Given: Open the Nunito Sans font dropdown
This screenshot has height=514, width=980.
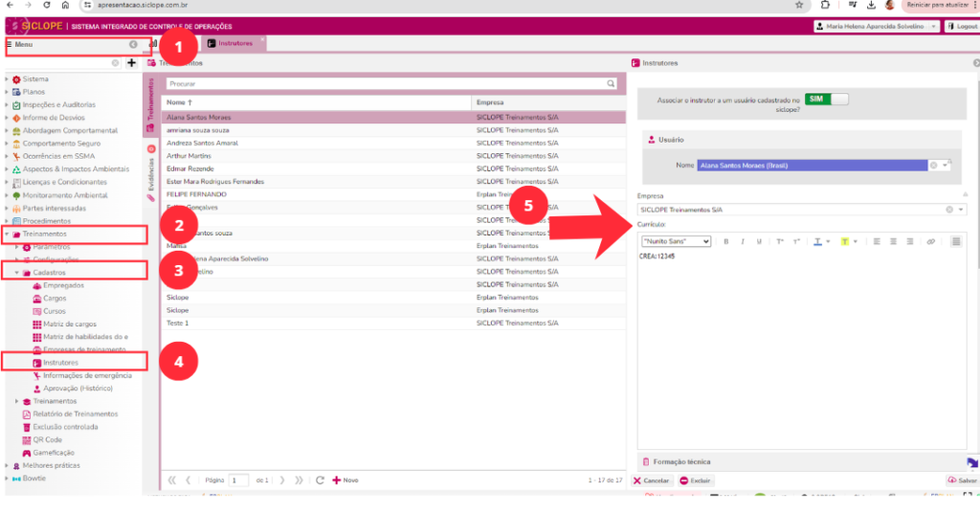Looking at the screenshot, I should [677, 241].
